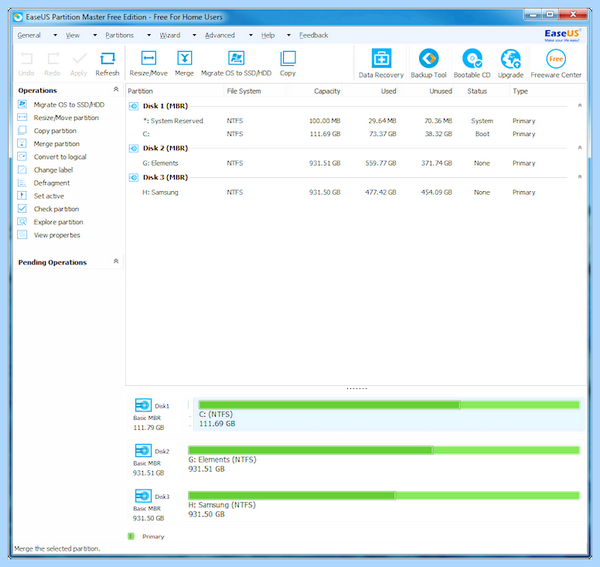Click the pane splitter dots handle
Viewport: 600px width, 567px height.
(357, 388)
